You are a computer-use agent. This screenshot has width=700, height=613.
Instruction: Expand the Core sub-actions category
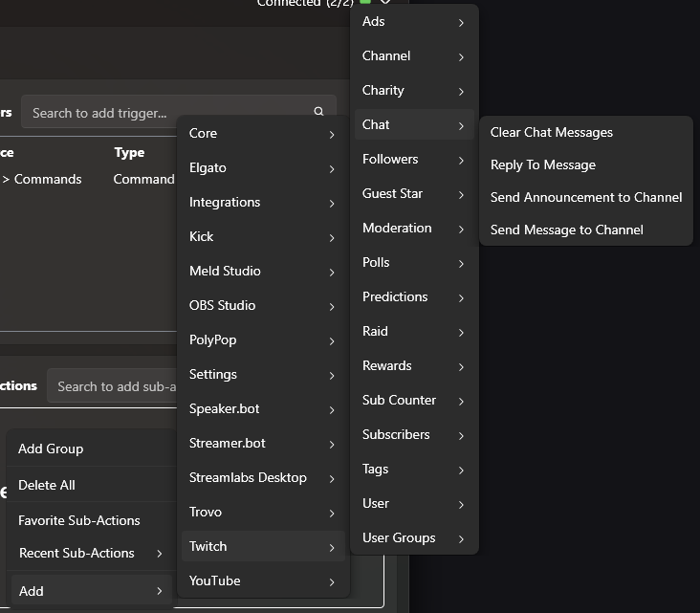point(262,133)
